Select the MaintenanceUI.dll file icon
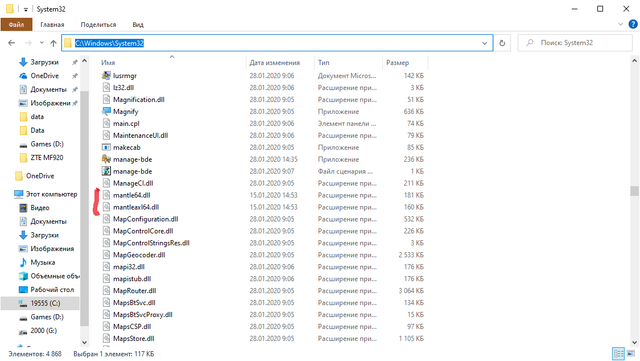The height and width of the screenshot is (361, 640). (106, 135)
